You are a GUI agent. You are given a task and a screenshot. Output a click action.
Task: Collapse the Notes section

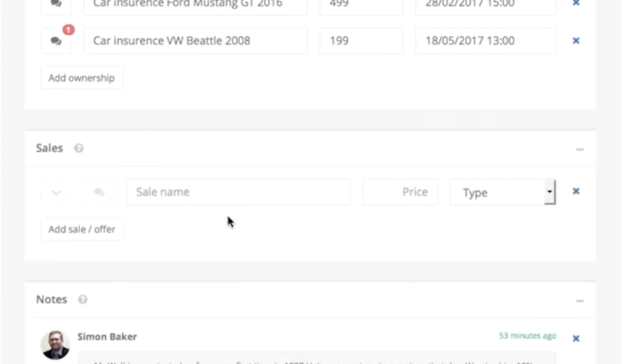click(580, 301)
